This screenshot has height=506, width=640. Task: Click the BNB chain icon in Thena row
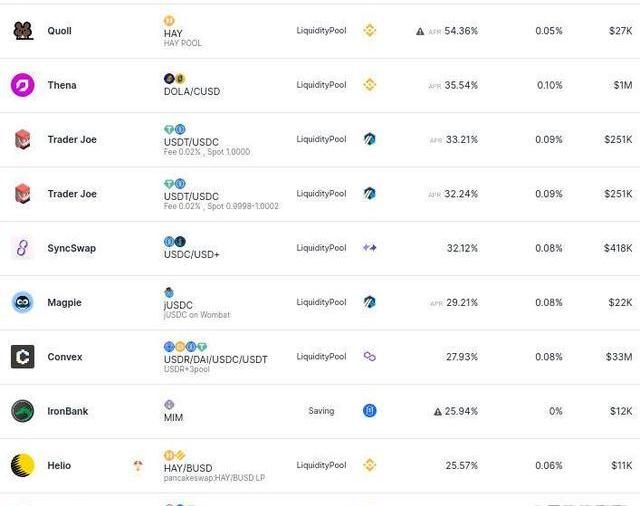point(369,85)
